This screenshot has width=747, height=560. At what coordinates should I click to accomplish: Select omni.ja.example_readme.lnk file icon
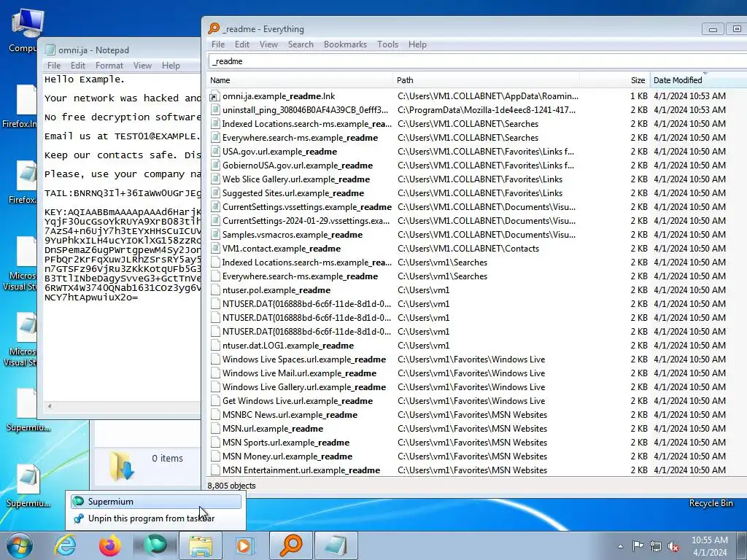coord(215,96)
